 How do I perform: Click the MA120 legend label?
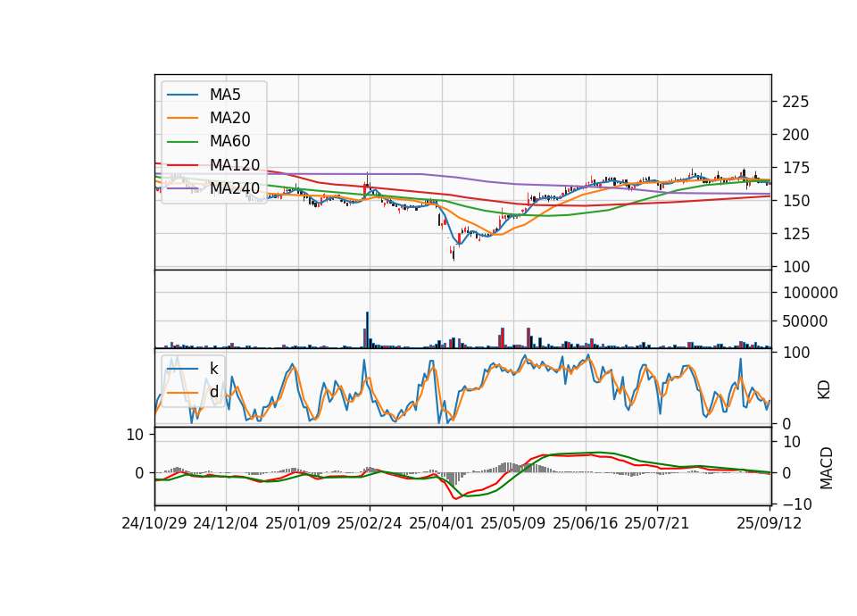(235, 165)
